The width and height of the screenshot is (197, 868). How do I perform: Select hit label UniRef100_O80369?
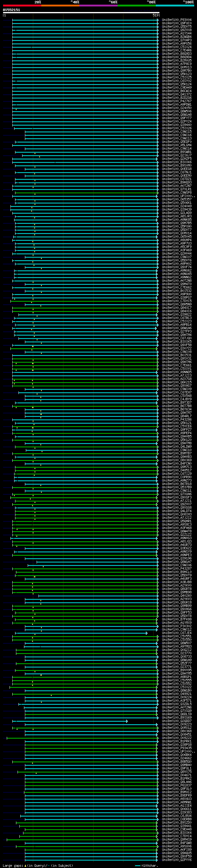pos(177,460)
